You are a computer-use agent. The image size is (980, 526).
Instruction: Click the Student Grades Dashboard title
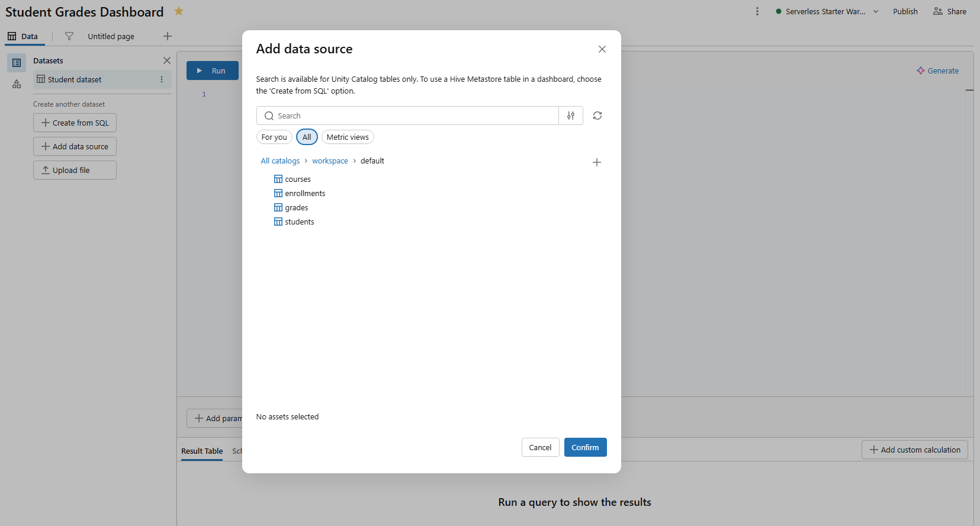click(85, 12)
